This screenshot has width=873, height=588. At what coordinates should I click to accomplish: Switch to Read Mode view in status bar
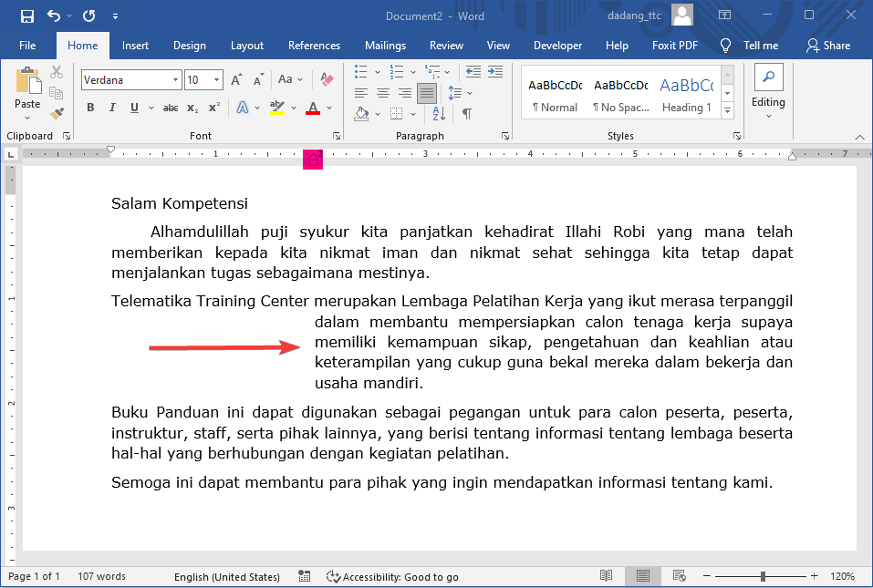(606, 576)
